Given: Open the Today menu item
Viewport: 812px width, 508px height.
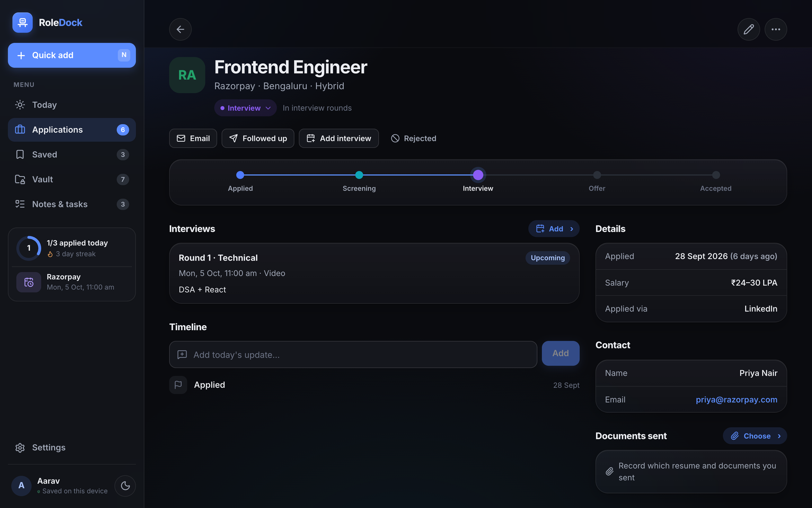Looking at the screenshot, I should pyautogui.click(x=72, y=105).
